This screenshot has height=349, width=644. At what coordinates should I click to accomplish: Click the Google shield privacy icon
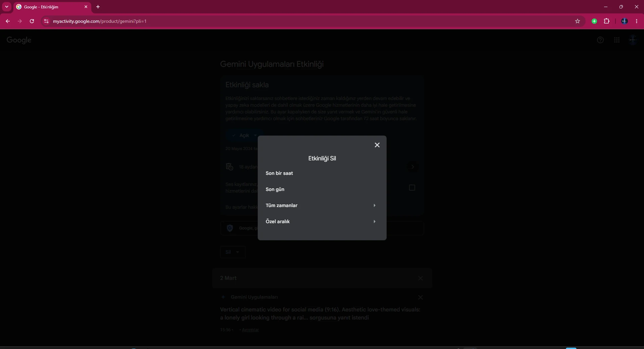point(230,228)
